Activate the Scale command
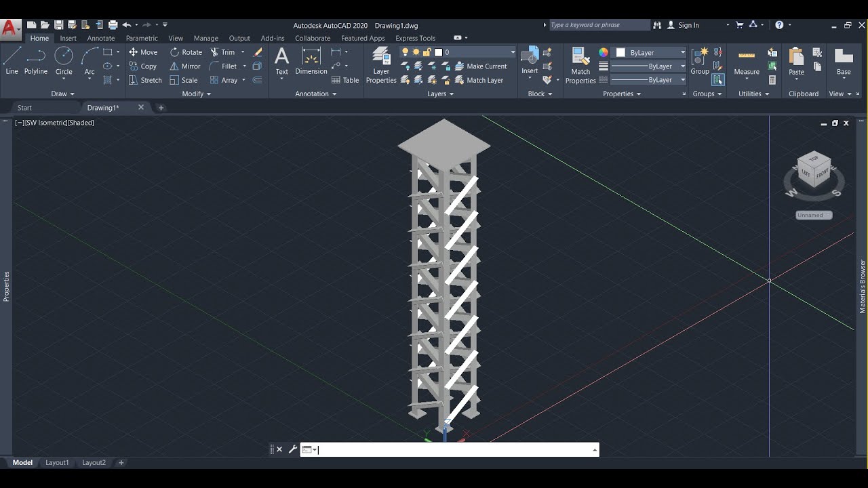 pyautogui.click(x=184, y=80)
